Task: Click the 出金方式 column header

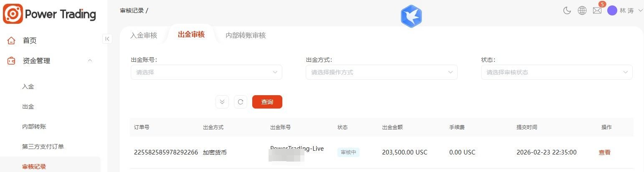Action: pos(213,127)
